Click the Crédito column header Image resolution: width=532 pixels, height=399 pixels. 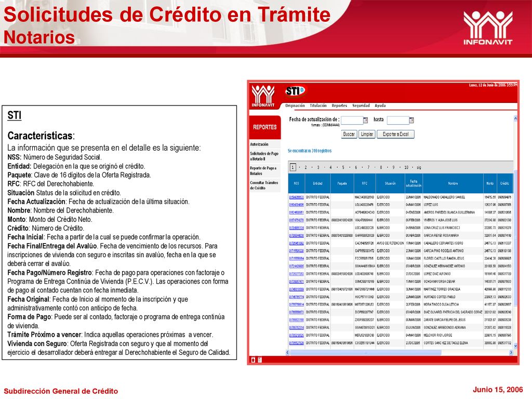pyautogui.click(x=504, y=183)
